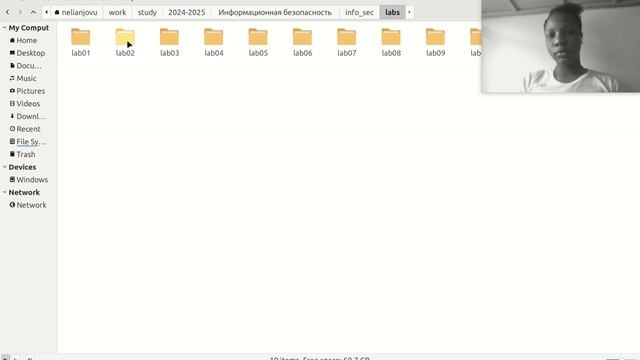Open the Windows device in the sidebar
640x360 pixels.
28,180
